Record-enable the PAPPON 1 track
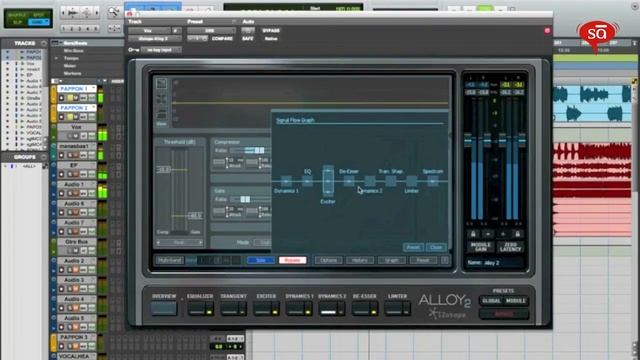Viewport: 640px width, 360px height. point(62,98)
